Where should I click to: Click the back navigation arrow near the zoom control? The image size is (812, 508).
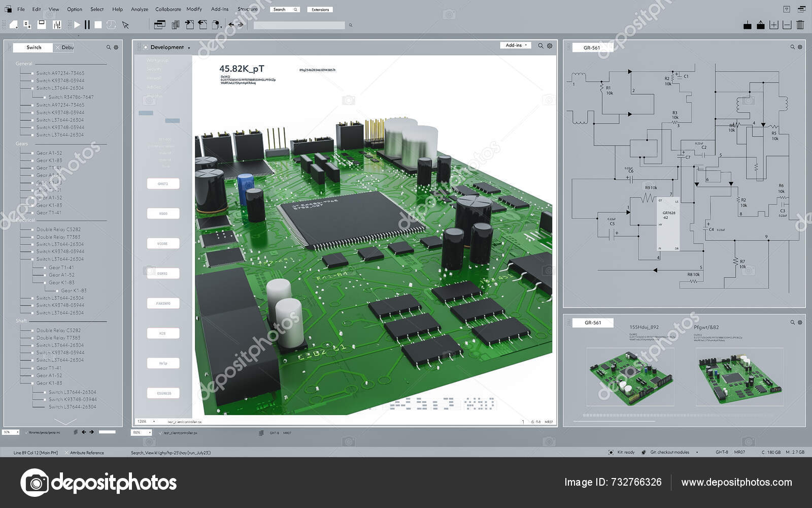(83, 433)
